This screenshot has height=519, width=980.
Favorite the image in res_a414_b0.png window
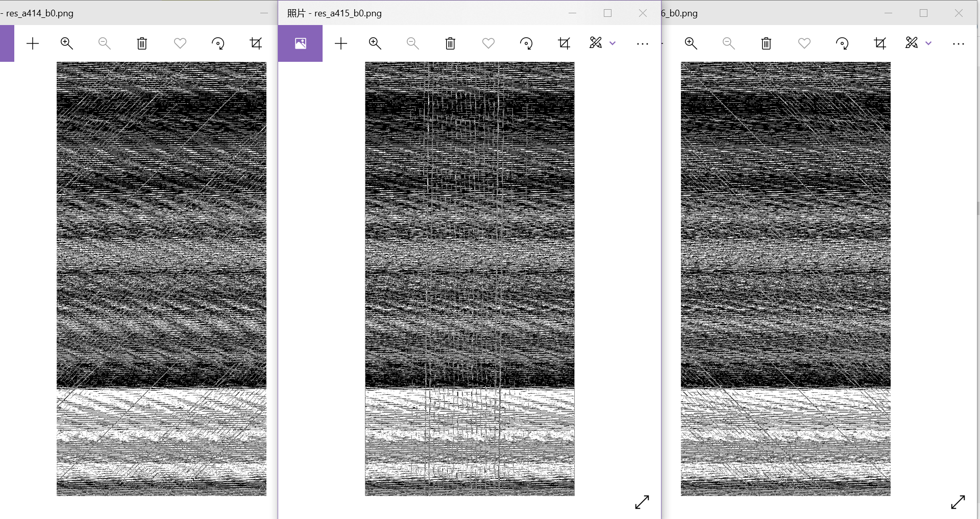180,43
